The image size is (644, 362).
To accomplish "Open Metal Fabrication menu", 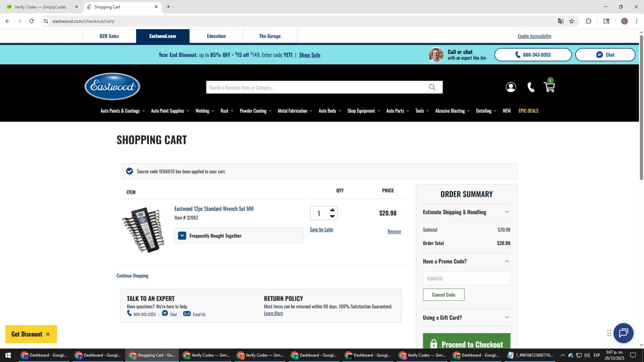I will [x=295, y=111].
